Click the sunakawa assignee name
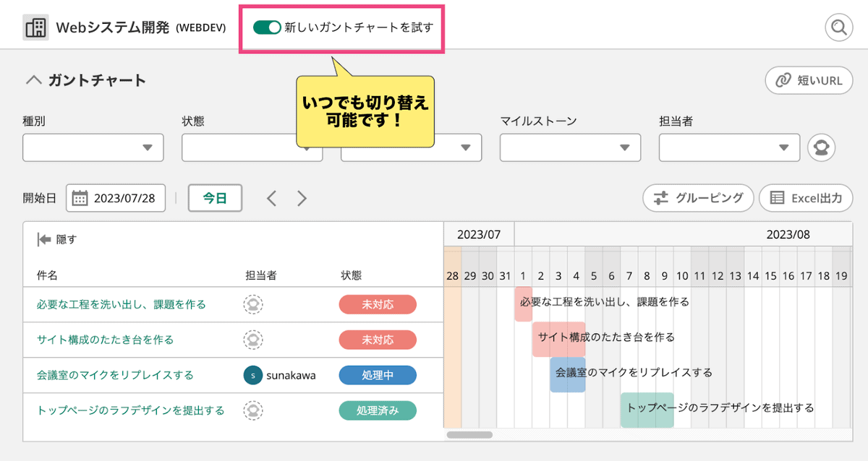 coord(291,375)
